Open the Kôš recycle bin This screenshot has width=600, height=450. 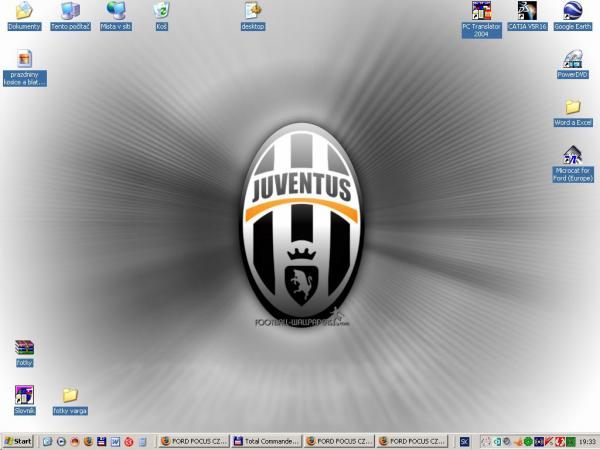[x=161, y=12]
